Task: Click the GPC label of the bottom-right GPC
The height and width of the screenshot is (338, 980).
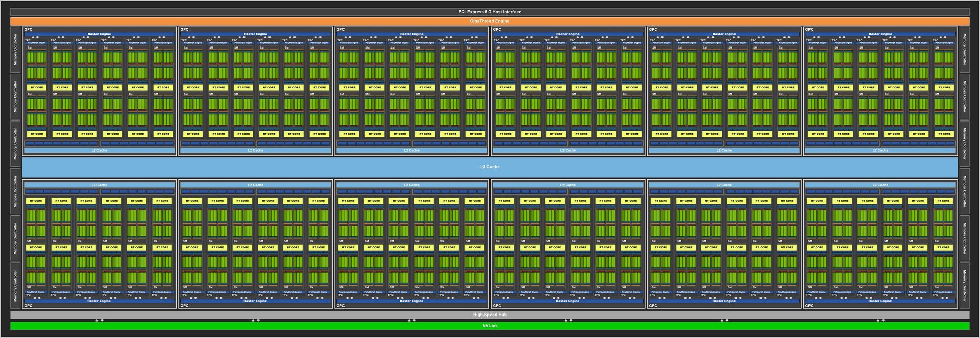Action: pyautogui.click(x=809, y=306)
